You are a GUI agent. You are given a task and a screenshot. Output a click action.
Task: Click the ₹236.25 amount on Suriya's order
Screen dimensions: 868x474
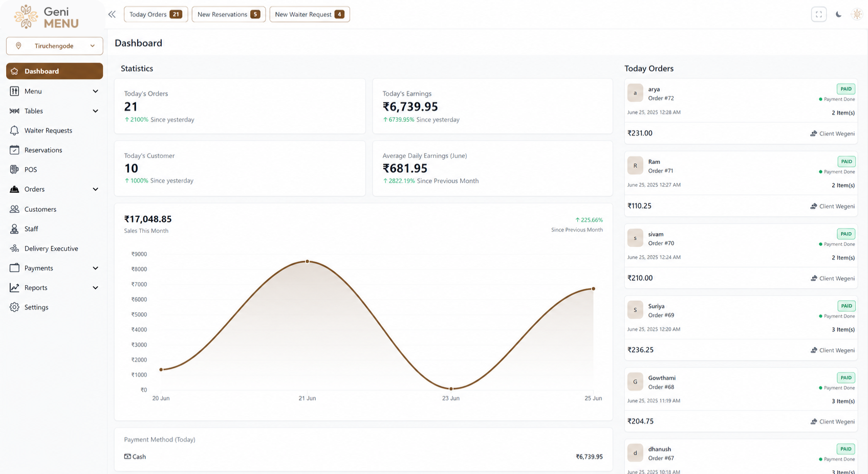pos(640,350)
